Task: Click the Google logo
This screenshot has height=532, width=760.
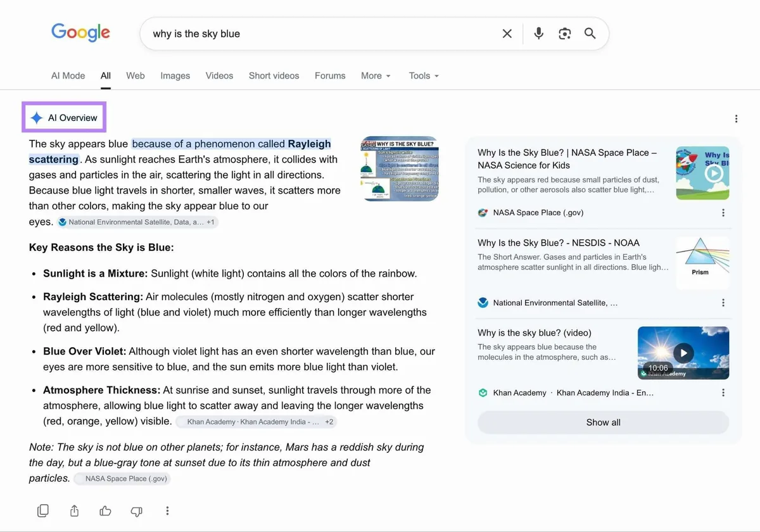Action: click(80, 32)
